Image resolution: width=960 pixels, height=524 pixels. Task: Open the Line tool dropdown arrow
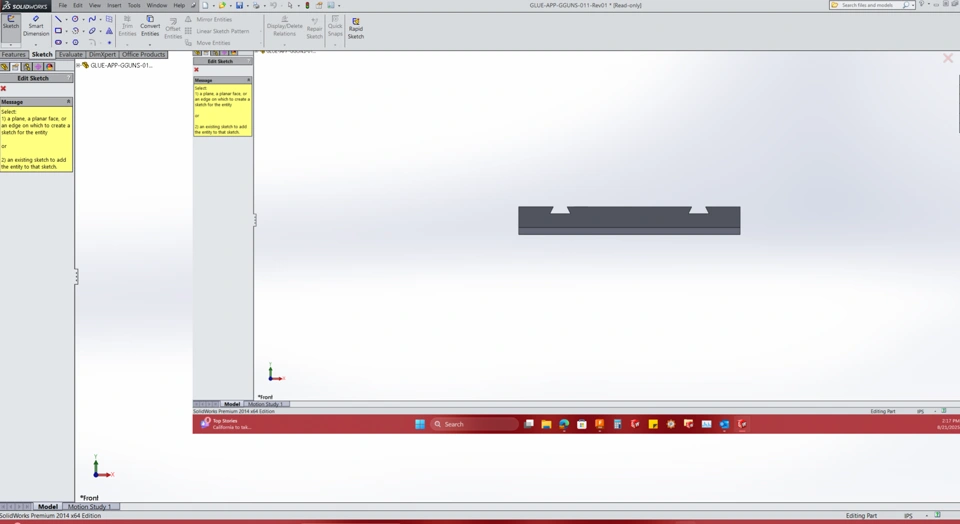click(66, 20)
